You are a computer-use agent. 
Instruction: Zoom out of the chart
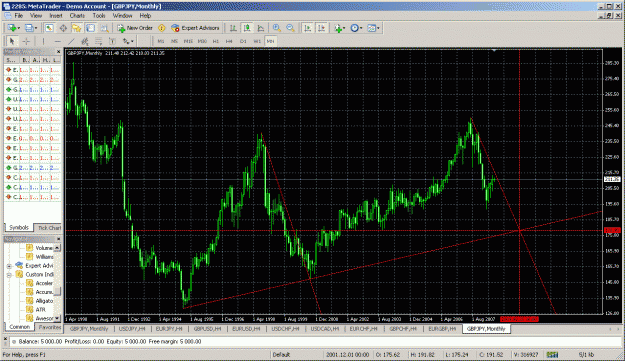290,28
